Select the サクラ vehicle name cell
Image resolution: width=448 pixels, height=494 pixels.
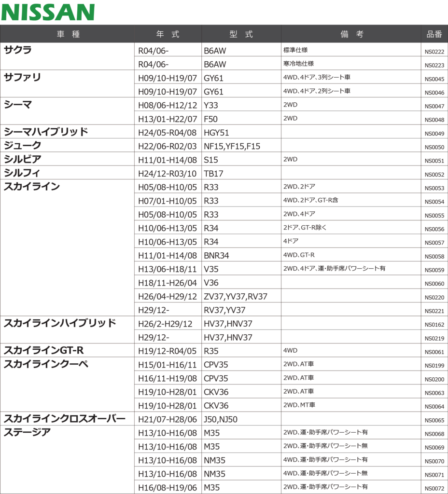click(x=21, y=50)
